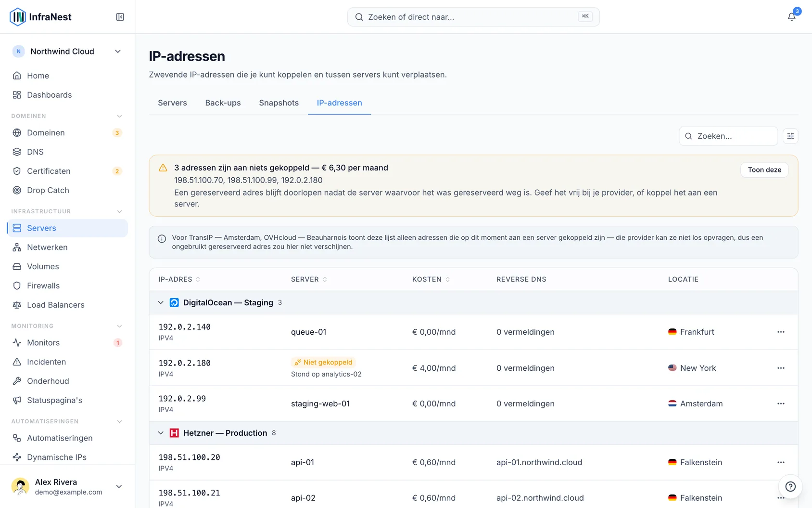Open row actions for 198.51.100.20
This screenshot has width=812, height=508.
click(x=781, y=462)
